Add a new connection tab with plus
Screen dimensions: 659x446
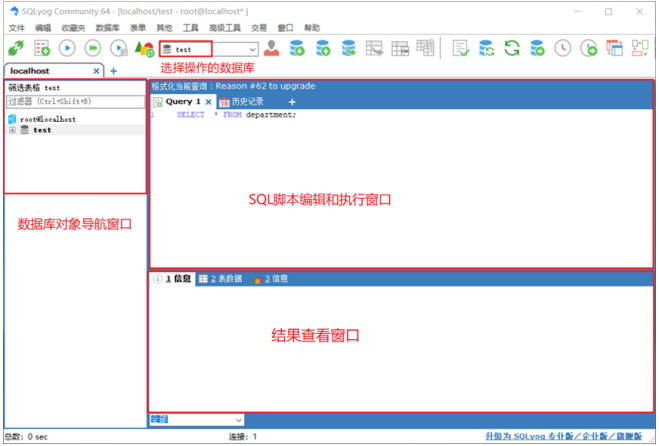113,71
